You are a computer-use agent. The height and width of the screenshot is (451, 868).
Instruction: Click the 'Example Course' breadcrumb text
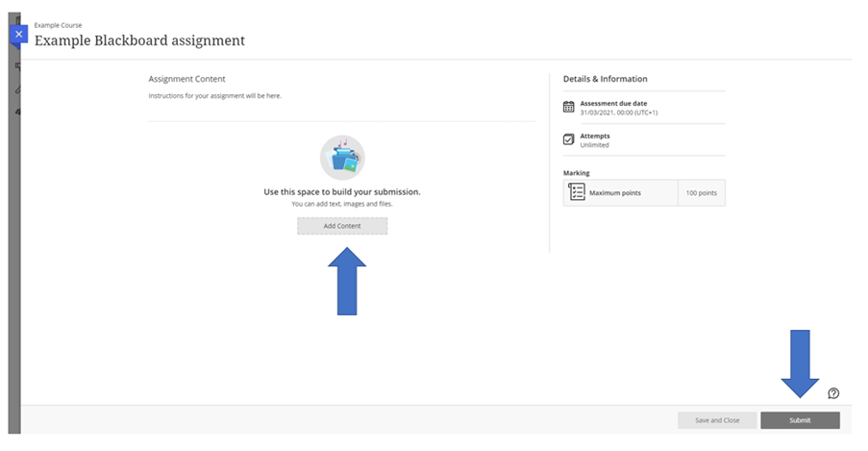tap(58, 25)
